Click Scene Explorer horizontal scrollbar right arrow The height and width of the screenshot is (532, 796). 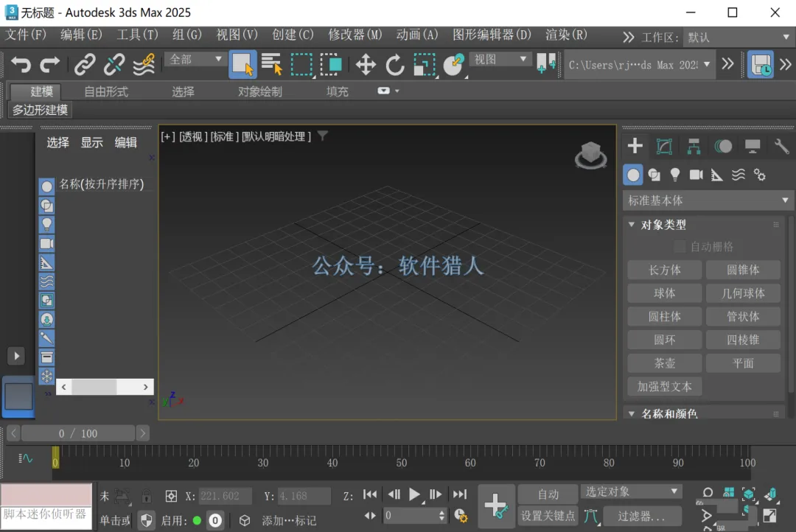tap(146, 387)
